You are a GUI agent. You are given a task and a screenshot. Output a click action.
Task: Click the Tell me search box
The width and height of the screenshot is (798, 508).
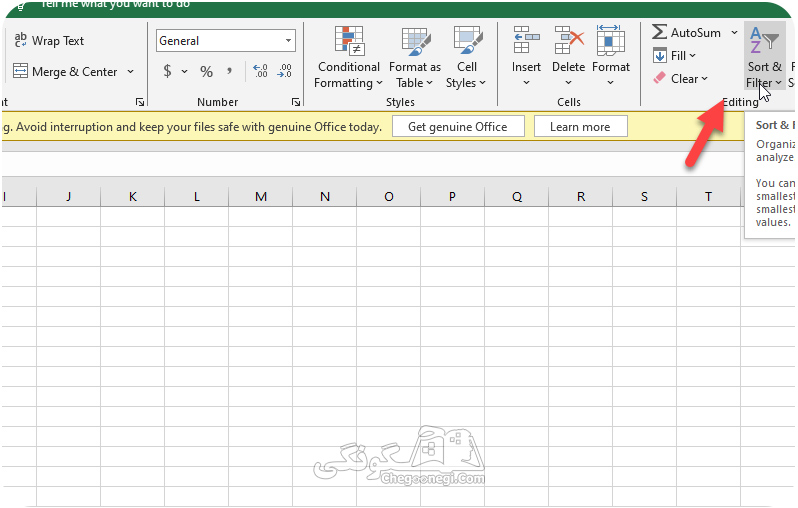pyautogui.click(x=115, y=5)
